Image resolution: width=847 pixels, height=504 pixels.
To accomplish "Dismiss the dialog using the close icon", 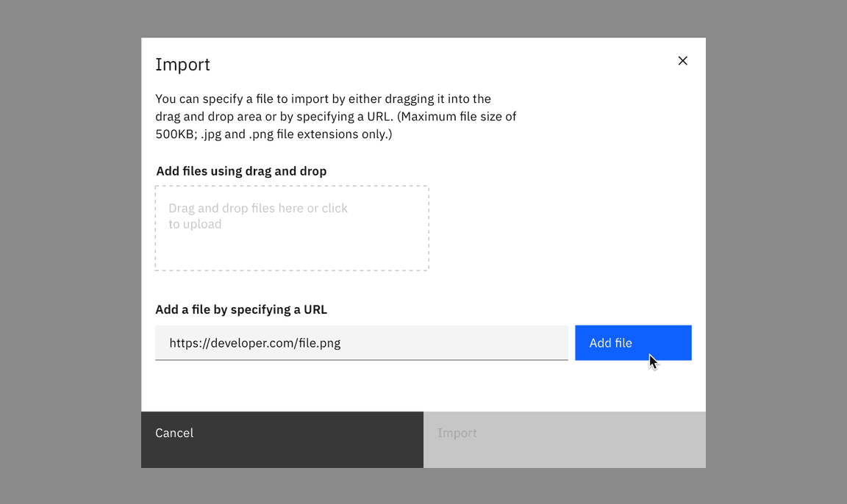I will 682,61.
